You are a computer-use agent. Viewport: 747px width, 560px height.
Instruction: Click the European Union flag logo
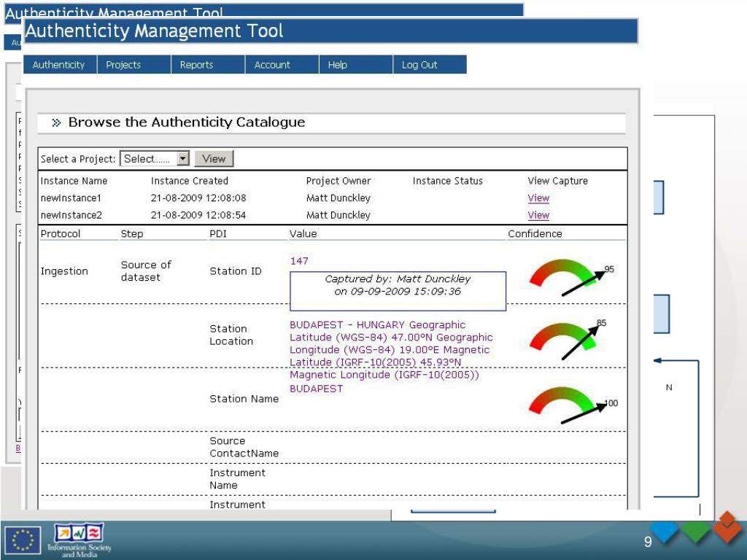pos(23,540)
